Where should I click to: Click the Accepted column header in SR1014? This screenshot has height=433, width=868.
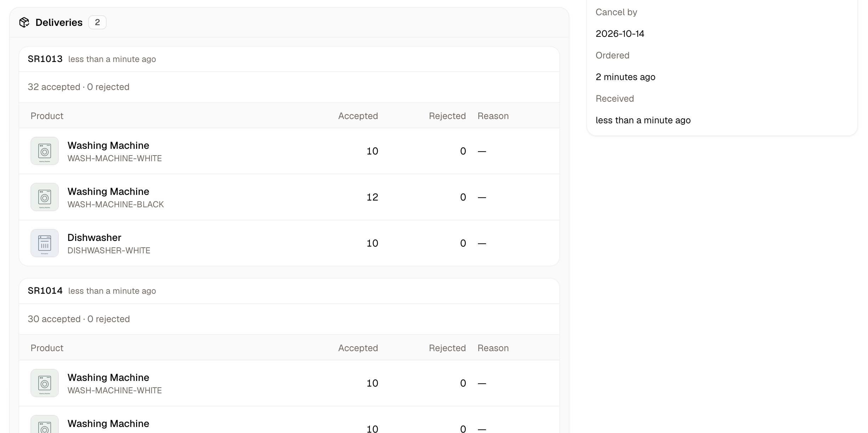point(358,348)
